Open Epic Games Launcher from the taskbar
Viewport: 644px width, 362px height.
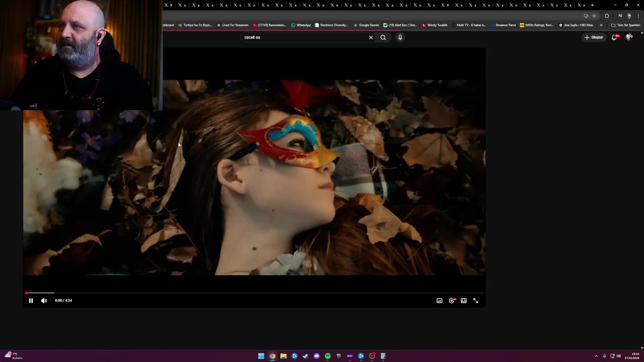coord(339,356)
